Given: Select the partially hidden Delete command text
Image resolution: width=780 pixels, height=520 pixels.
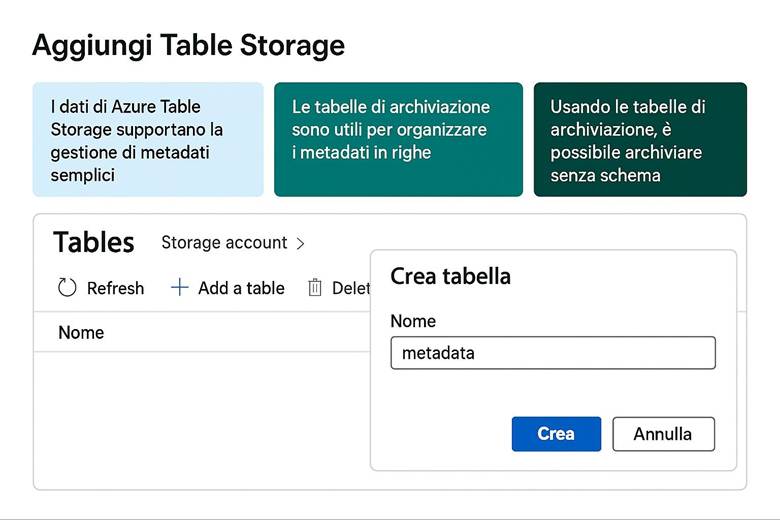Looking at the screenshot, I should (x=351, y=288).
